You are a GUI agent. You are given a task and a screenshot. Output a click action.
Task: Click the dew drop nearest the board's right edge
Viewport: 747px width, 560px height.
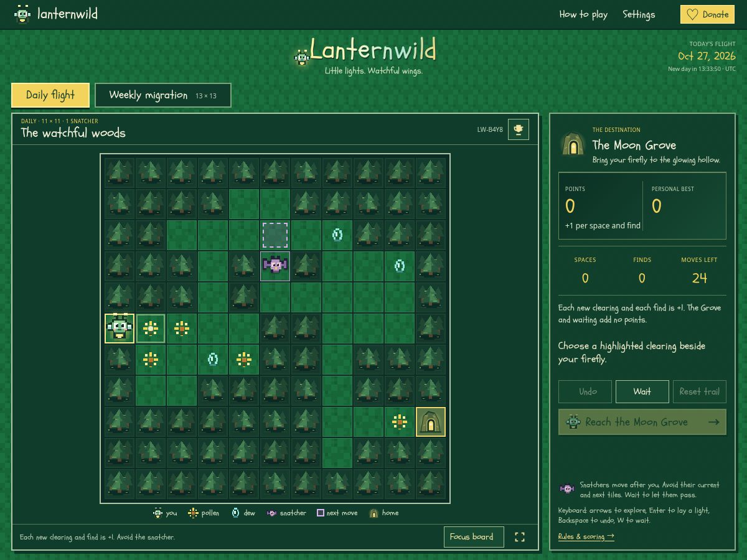400,266
